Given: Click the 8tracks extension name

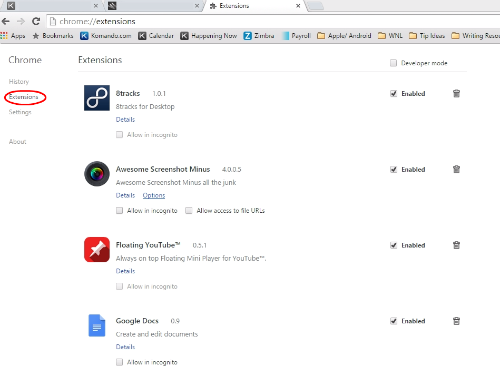Looking at the screenshot, I should click(128, 93).
